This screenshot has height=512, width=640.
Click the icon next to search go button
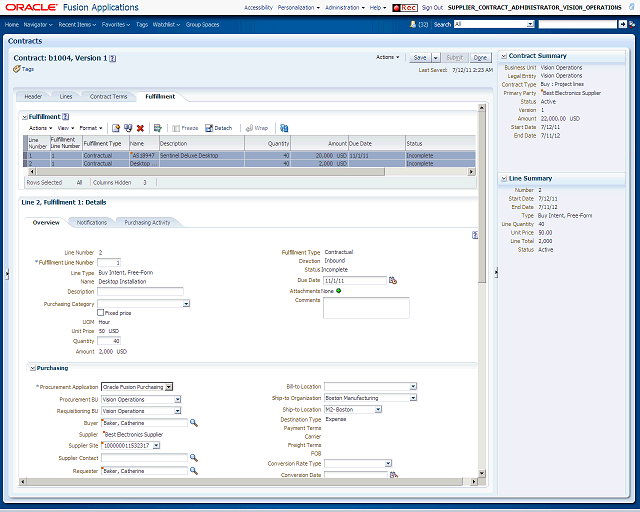[x=632, y=24]
